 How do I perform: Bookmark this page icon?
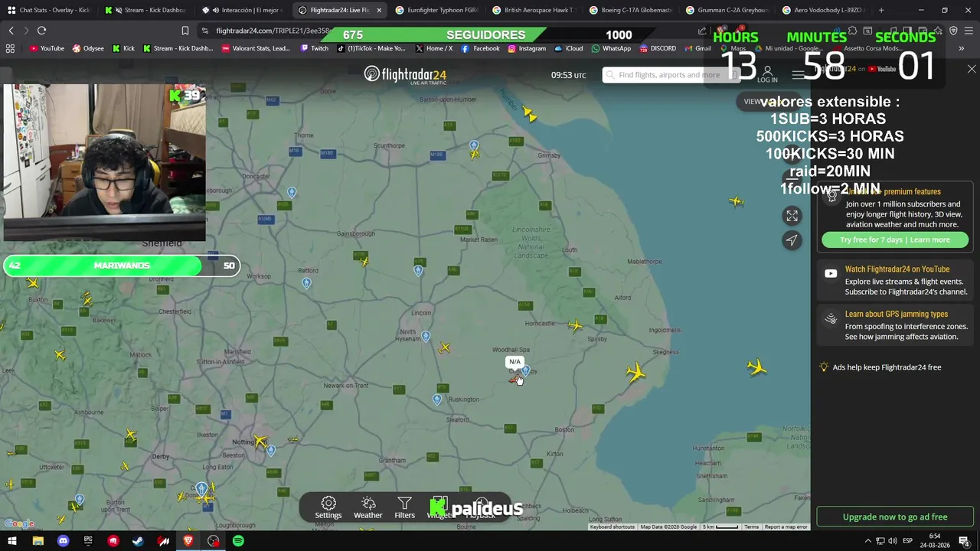(x=185, y=31)
